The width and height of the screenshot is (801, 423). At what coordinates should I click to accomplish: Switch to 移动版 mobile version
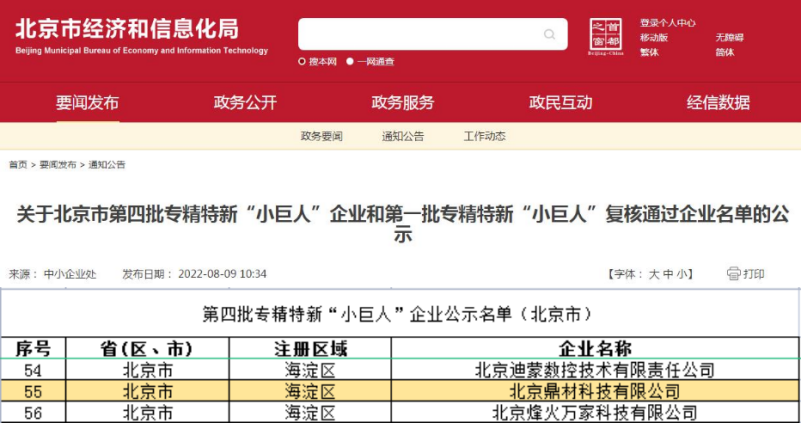(654, 37)
